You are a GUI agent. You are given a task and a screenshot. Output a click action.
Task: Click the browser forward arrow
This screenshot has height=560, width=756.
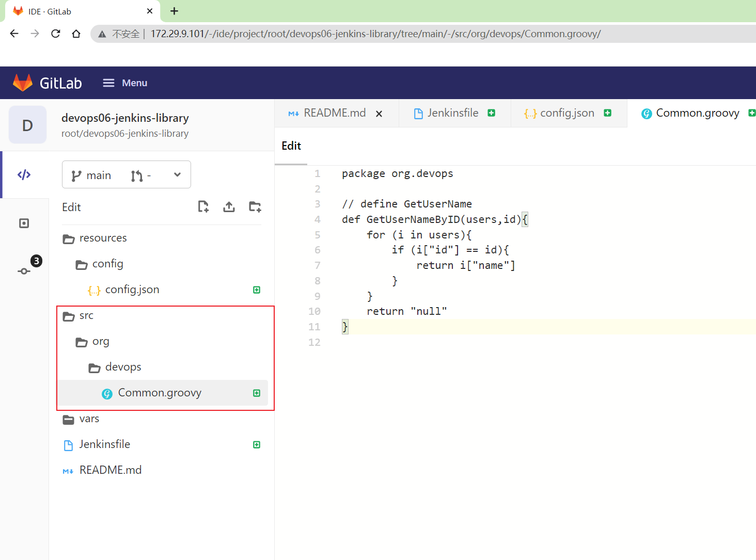click(35, 34)
